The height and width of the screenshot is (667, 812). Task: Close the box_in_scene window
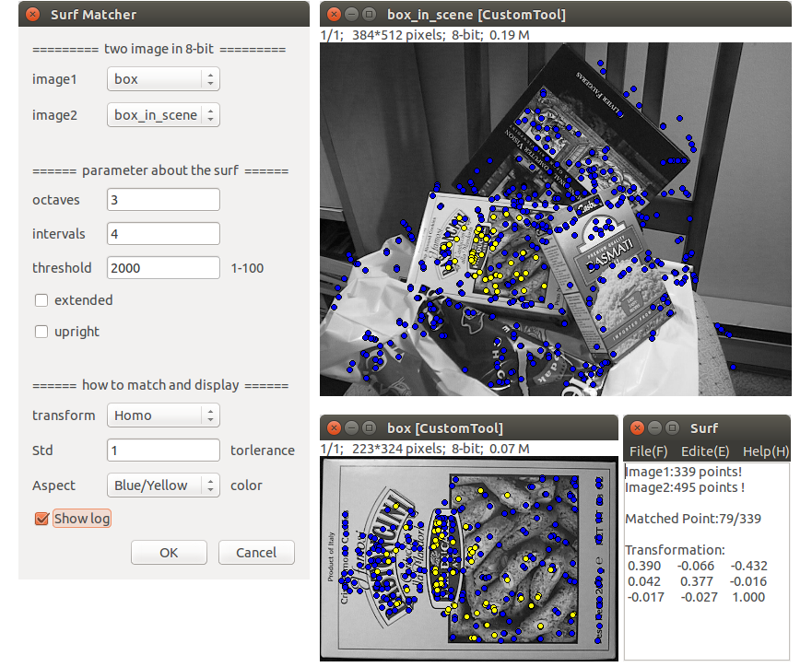[x=334, y=15]
